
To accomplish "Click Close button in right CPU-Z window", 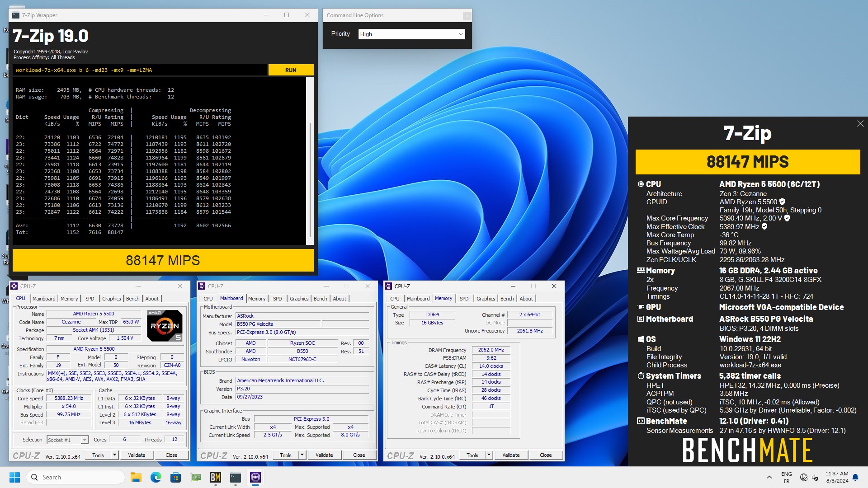I will coord(546,455).
